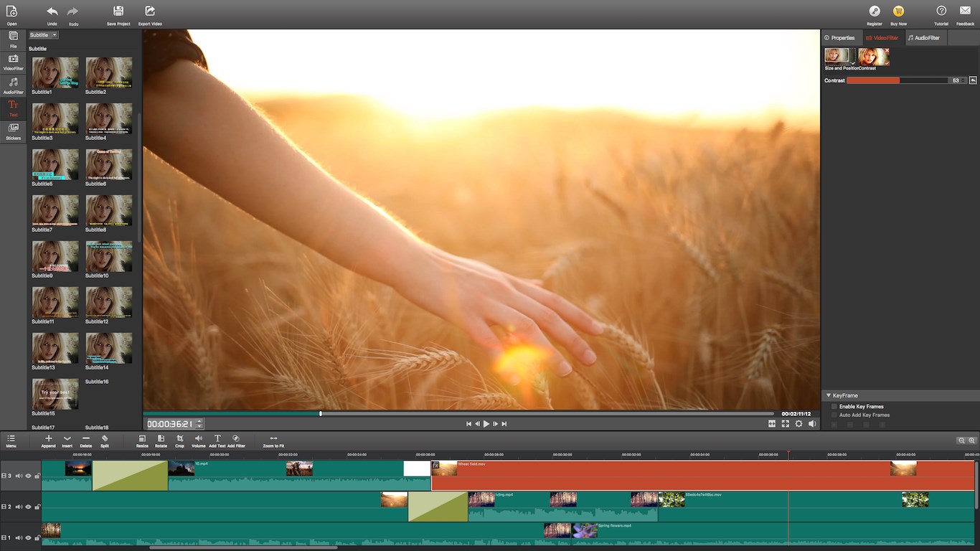980x551 pixels.
Task: Click the Buy Now button
Action: (898, 12)
